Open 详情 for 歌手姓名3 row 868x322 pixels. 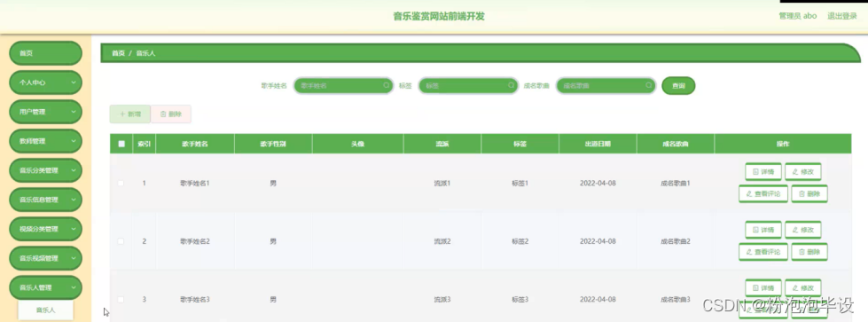pos(762,288)
